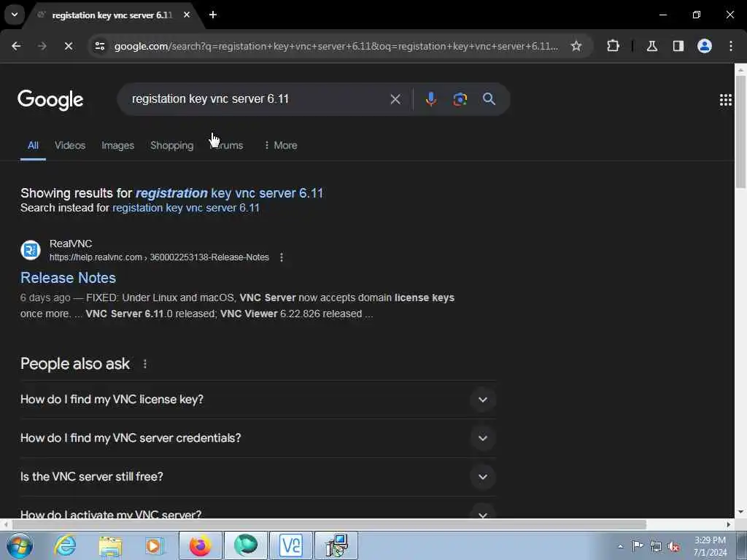Select the All results tab
The width and height of the screenshot is (747, 560).
coord(33,145)
